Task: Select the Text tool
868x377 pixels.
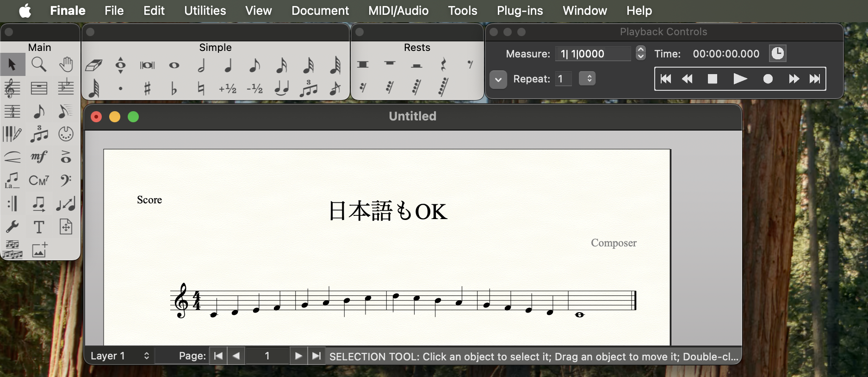Action: click(39, 227)
